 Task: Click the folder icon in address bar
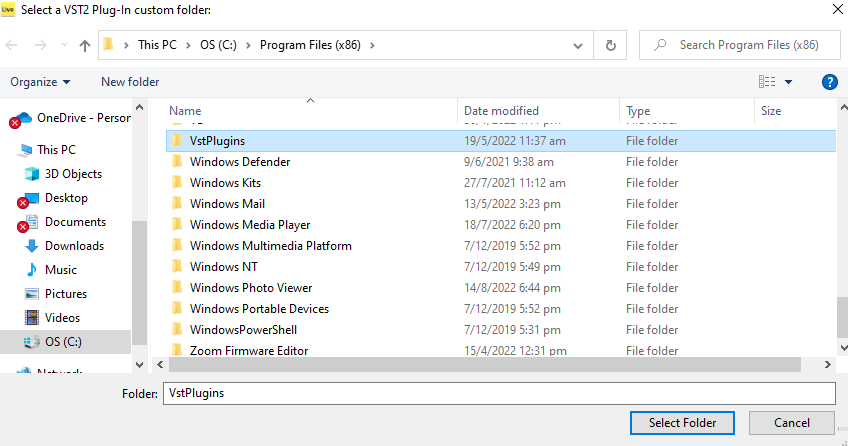[109, 44]
